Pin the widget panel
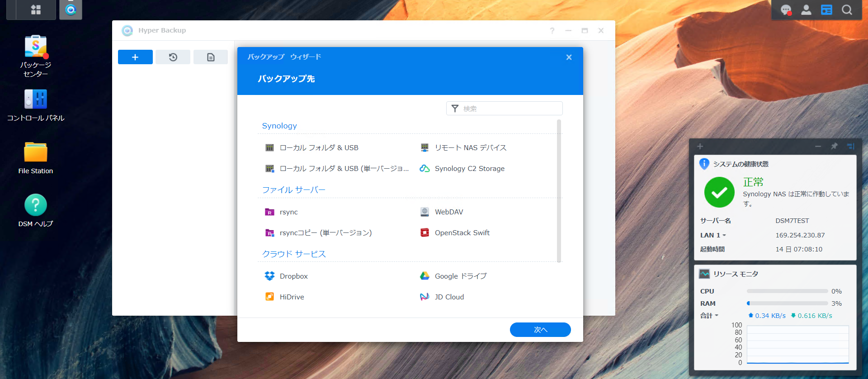868x379 pixels. (834, 146)
